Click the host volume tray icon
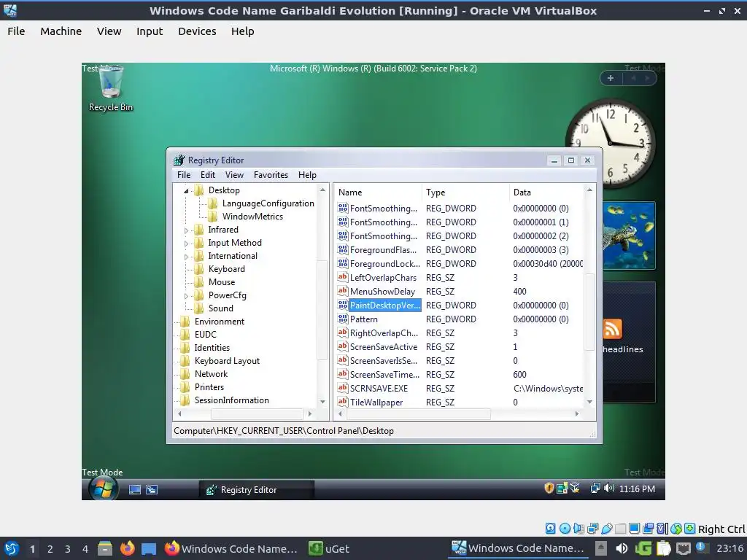Image resolution: width=747 pixels, height=560 pixels. click(622, 548)
